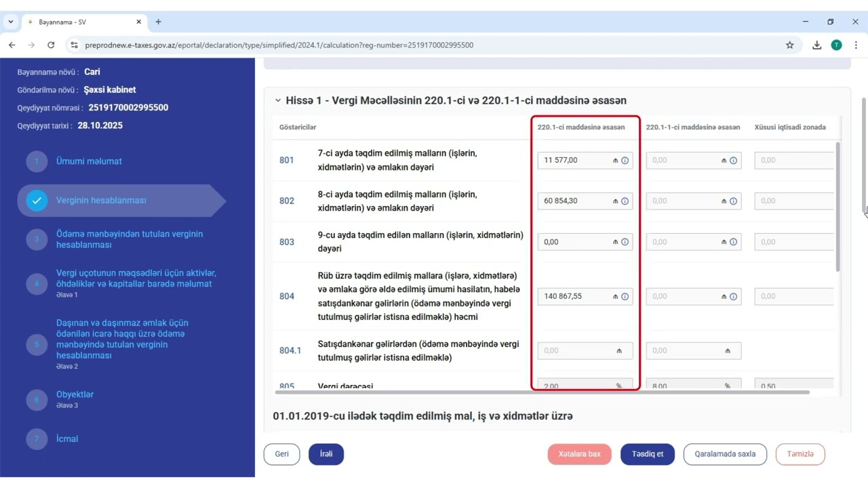Click the Xətalara bax button
Viewport: 868px width, 488px height.
click(580, 454)
